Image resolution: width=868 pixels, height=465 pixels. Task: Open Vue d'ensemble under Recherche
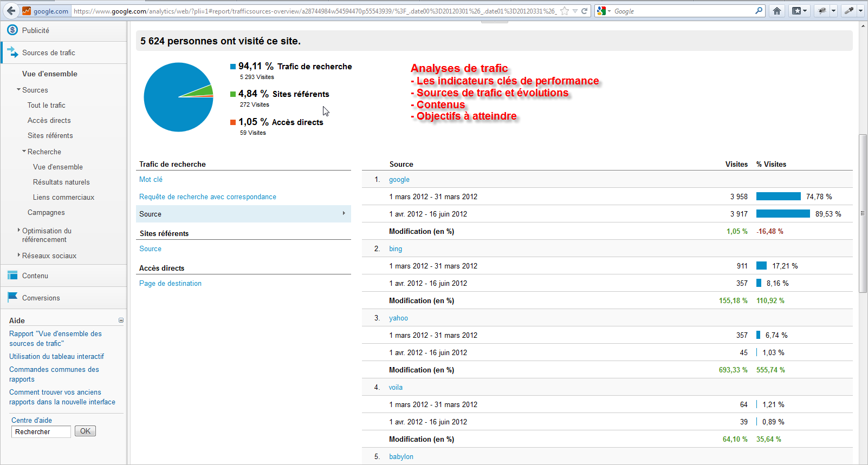coord(58,167)
